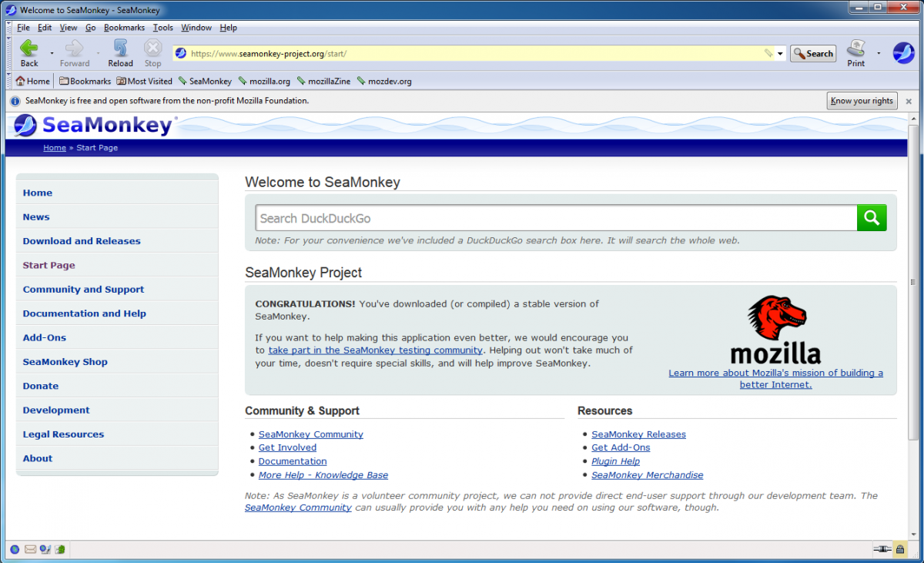
Task: Click the Back navigation arrow icon
Action: tap(29, 49)
